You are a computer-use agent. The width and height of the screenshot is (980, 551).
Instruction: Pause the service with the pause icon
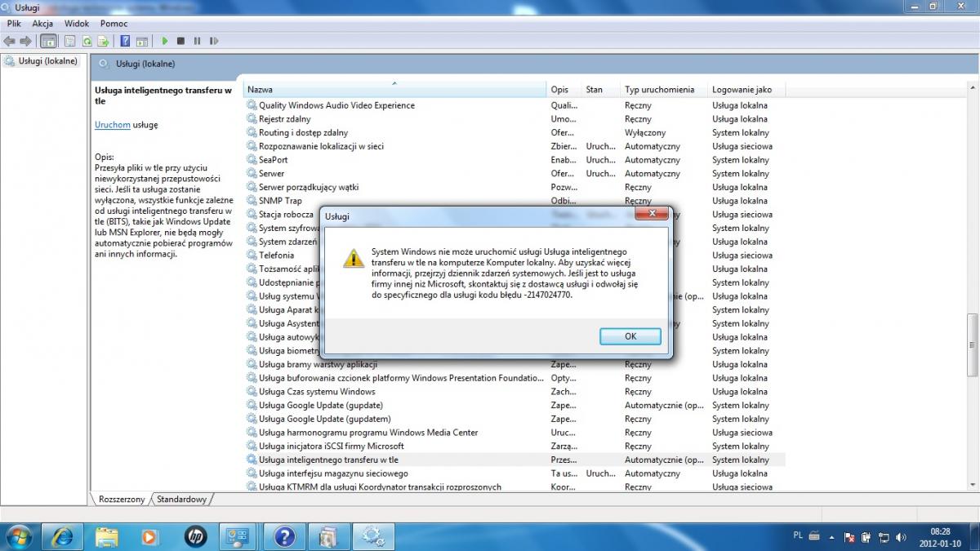(x=197, y=41)
